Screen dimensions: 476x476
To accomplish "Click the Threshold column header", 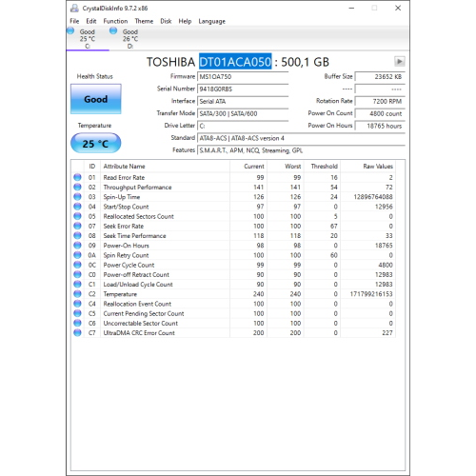I will pos(322,167).
